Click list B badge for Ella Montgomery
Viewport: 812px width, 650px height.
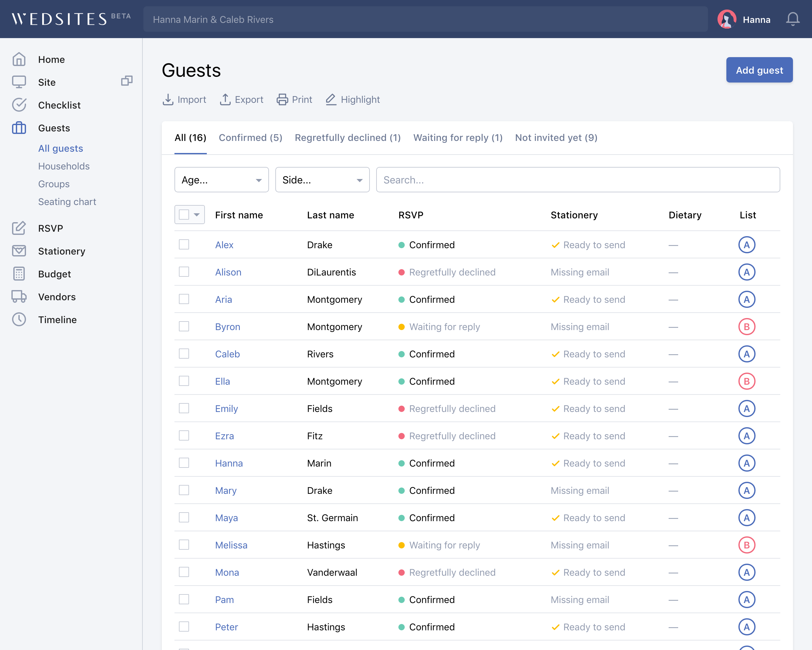[x=746, y=381]
